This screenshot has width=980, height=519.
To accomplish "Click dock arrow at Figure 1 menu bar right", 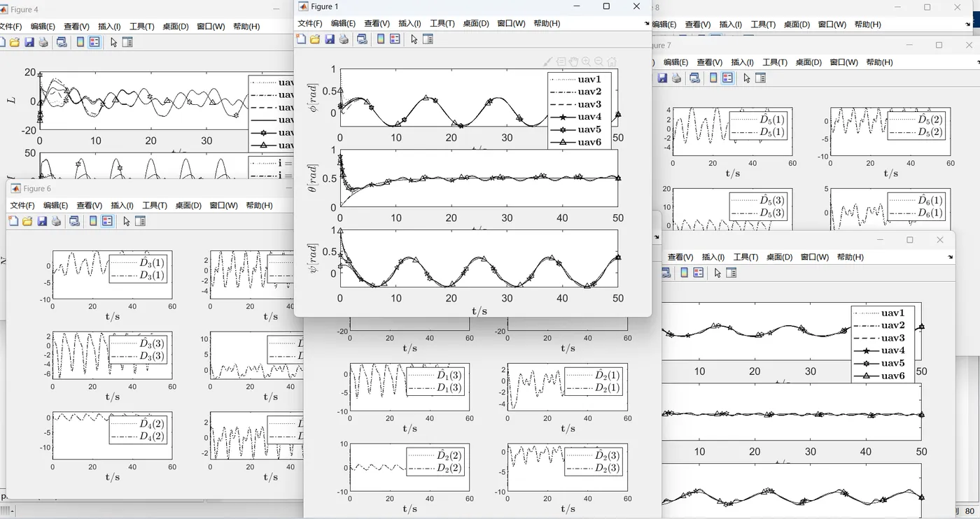I will 647,23.
